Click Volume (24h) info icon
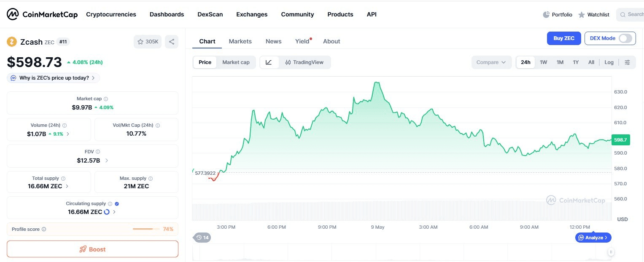Viewport: 644px width, 262px height. click(65, 125)
